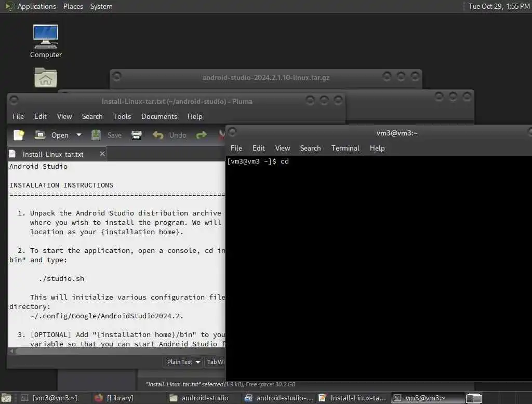The image size is (532, 404).
Task: Close the Pluma window
Action: pos(338,100)
